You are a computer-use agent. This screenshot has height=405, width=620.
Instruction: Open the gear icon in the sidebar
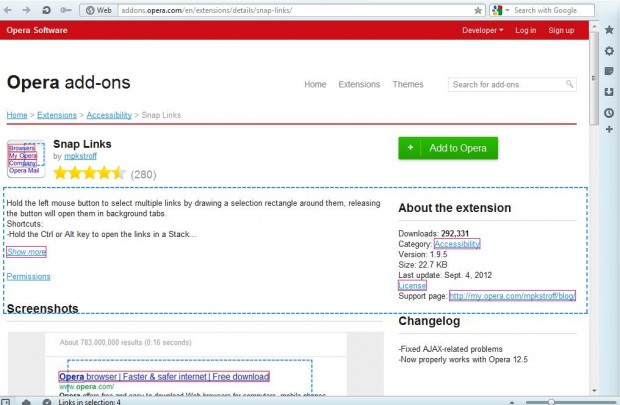point(609,51)
